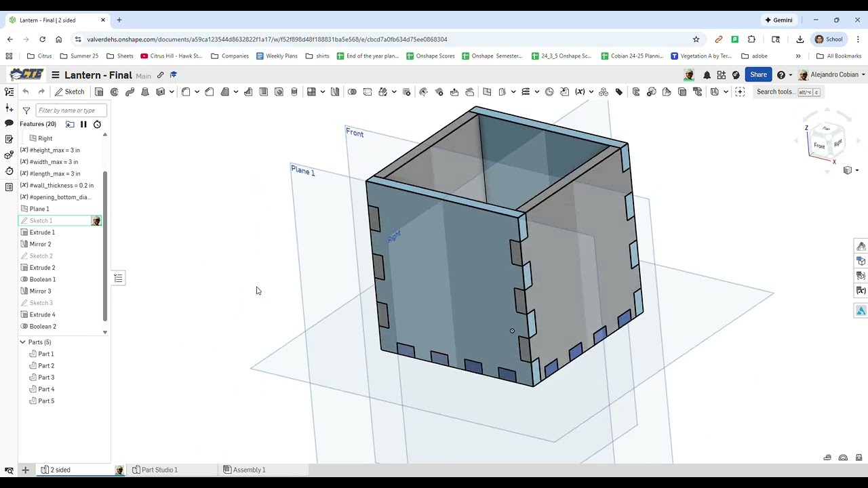Select the Extrude tool icon
This screenshot has height=488, width=868.
(99, 91)
